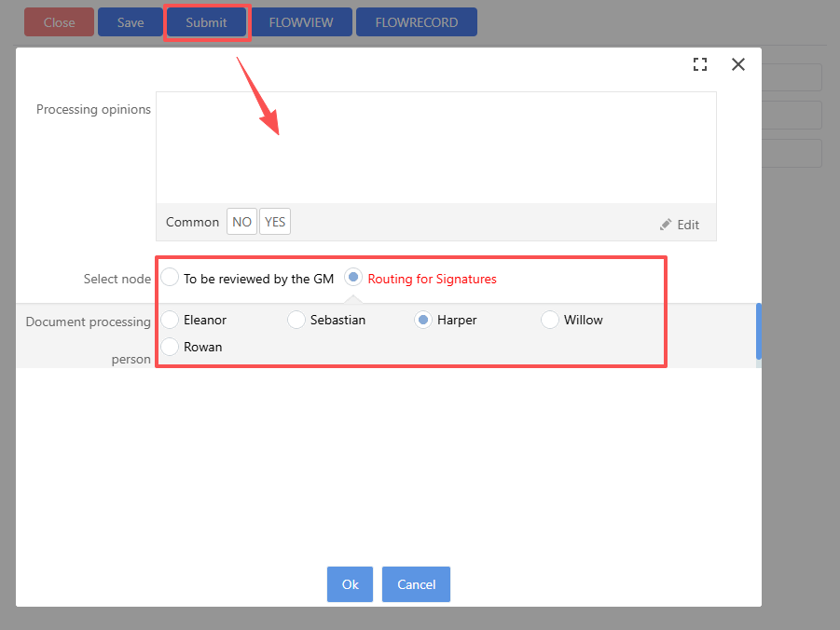The image size is (840, 630).
Task: Confirm with the Ok button
Action: pyautogui.click(x=350, y=584)
